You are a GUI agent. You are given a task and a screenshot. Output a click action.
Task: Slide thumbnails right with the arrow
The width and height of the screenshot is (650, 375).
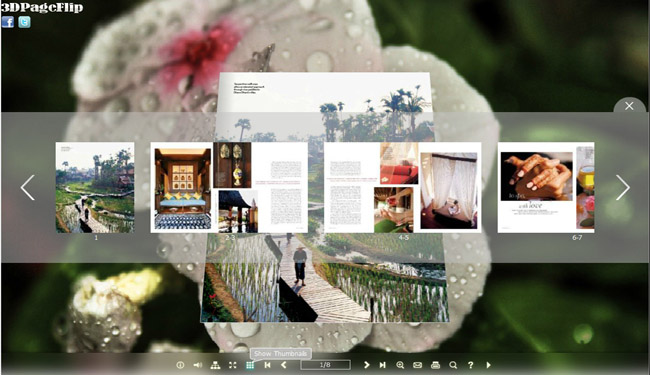tap(623, 188)
